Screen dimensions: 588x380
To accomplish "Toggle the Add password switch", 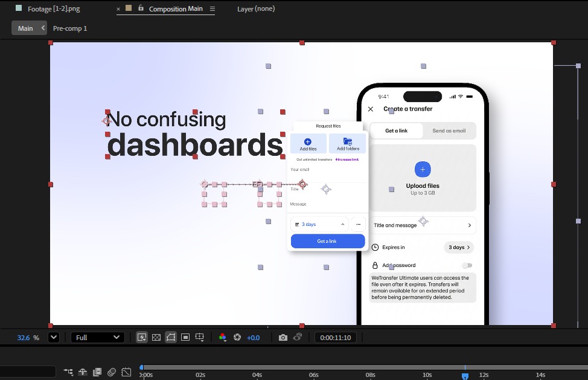I will coord(467,266).
